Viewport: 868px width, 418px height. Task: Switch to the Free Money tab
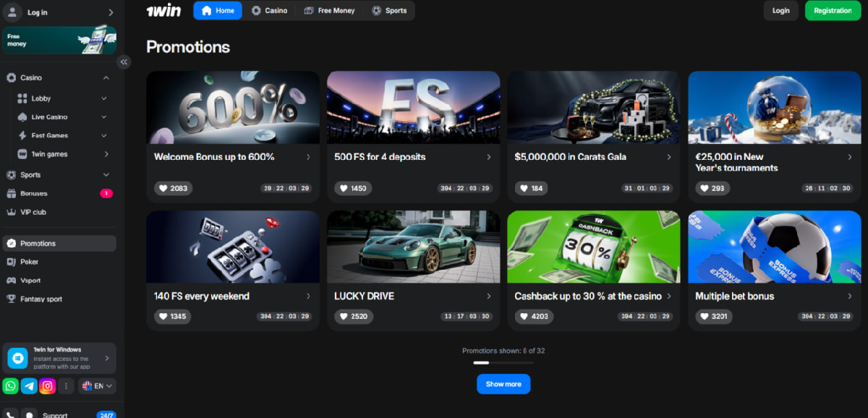tap(330, 11)
